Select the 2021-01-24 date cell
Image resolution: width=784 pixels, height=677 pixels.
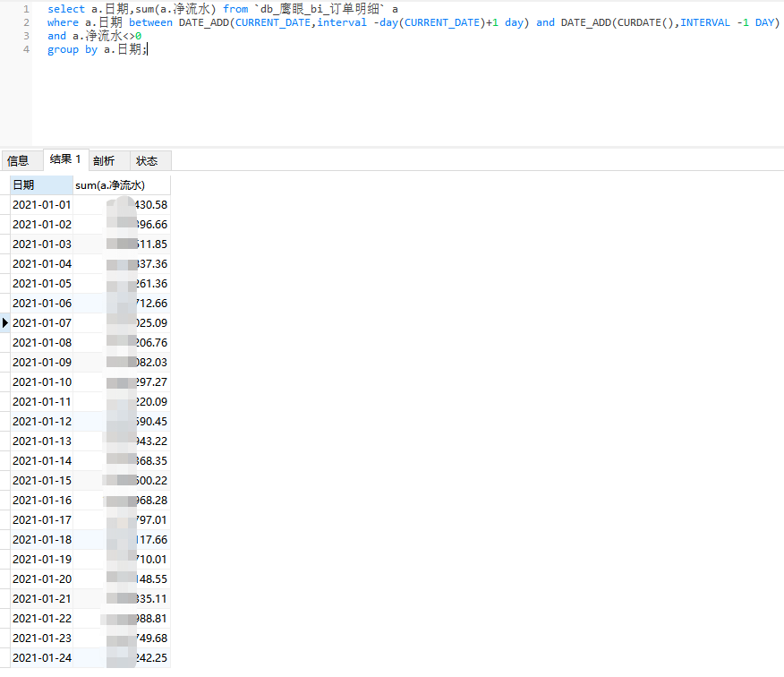[x=41, y=658]
